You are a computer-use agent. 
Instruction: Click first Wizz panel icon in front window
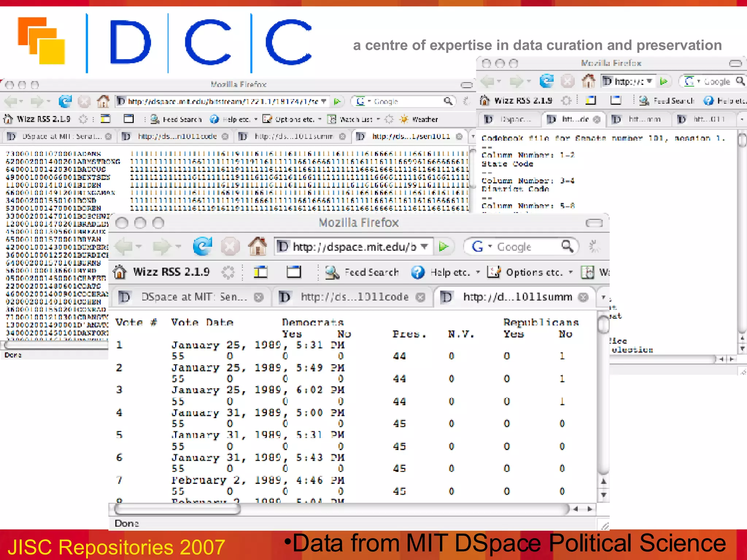coord(260,272)
